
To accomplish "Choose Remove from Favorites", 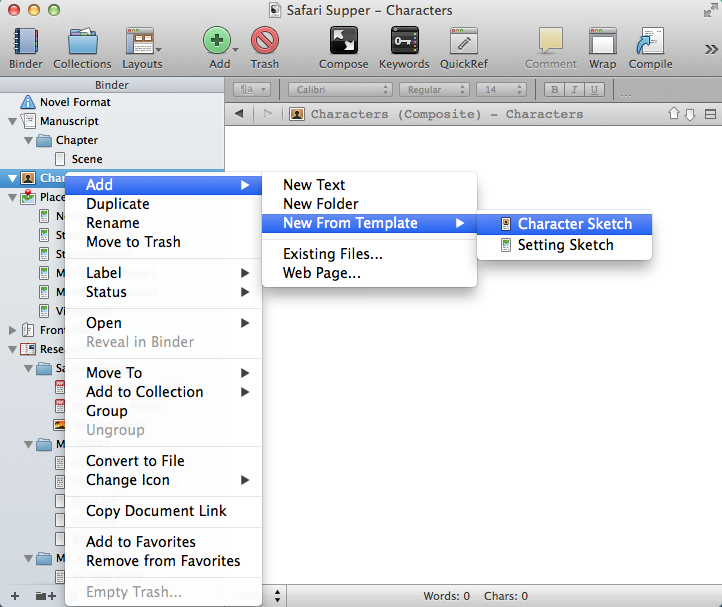I will coord(163,561).
